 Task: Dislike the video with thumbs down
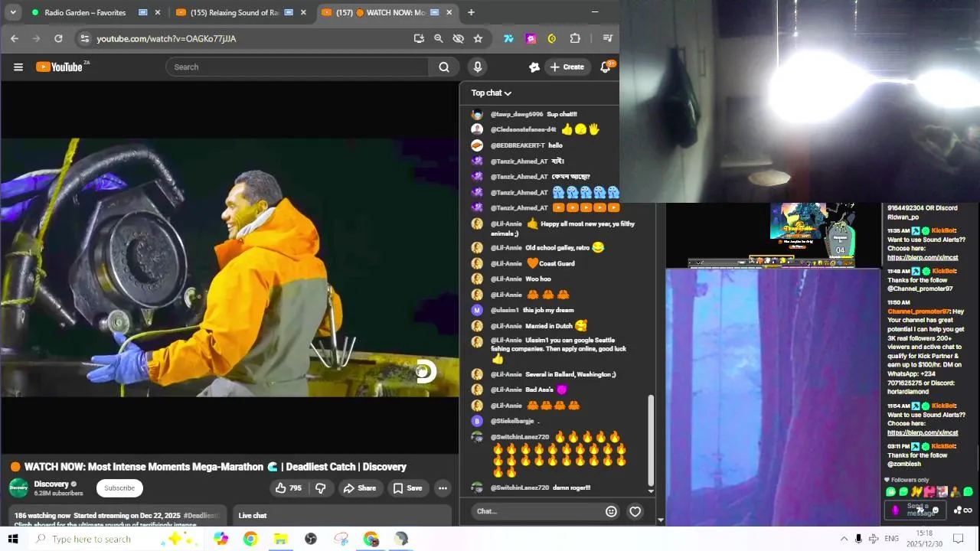point(321,488)
